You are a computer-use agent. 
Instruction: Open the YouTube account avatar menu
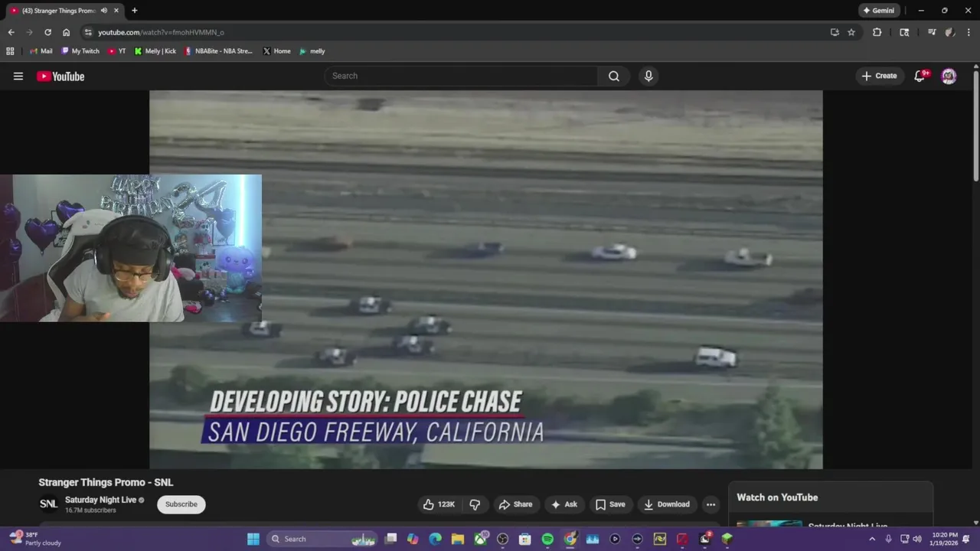coord(949,76)
